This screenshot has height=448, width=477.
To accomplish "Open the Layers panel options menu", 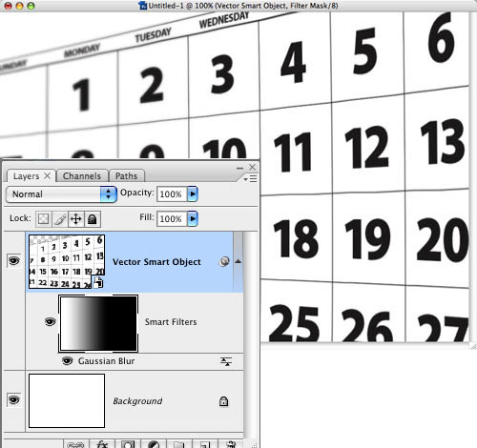I will 250,179.
